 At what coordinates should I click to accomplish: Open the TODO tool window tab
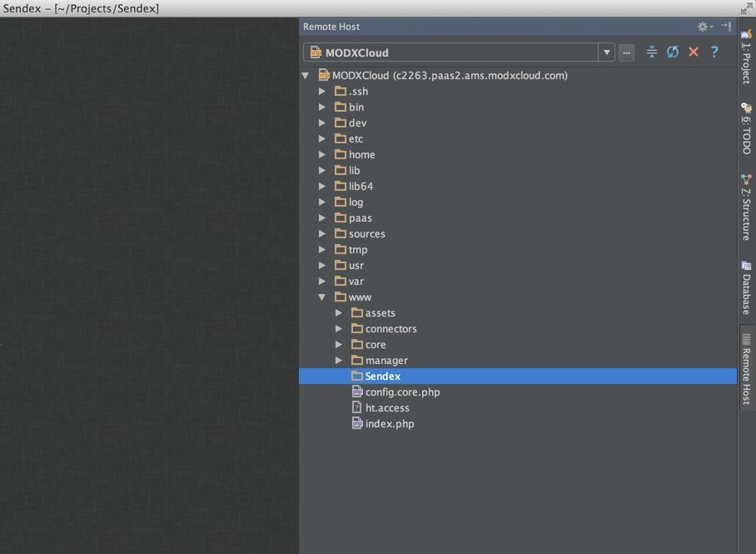click(746, 127)
